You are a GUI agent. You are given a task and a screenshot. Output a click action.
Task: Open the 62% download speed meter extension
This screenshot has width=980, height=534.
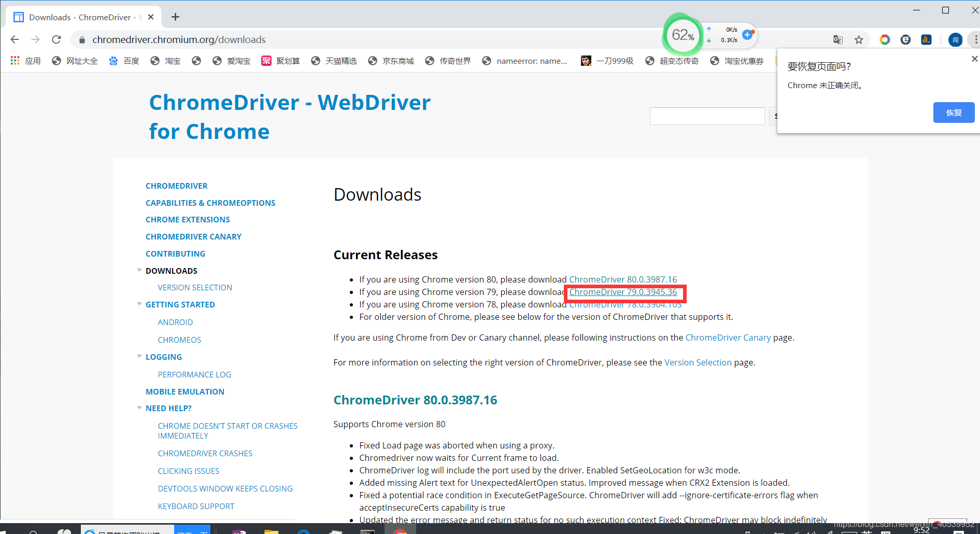point(683,35)
